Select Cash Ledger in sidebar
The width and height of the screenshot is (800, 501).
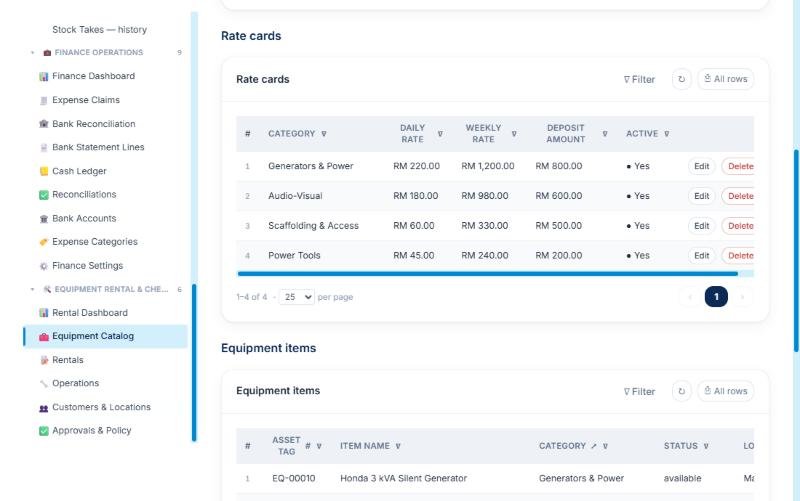[79, 171]
